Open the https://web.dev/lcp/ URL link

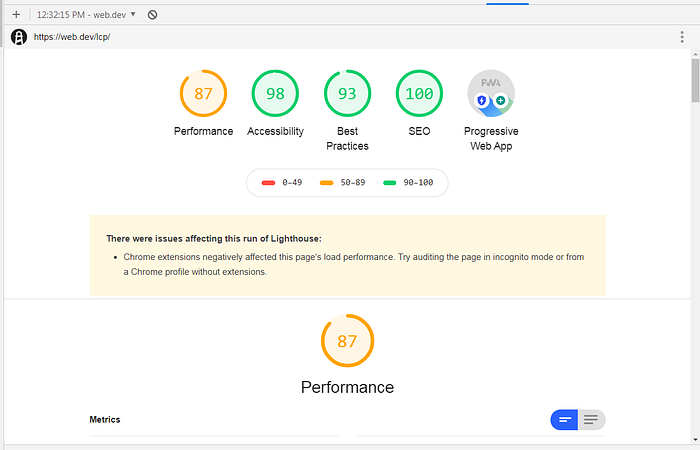[72, 37]
